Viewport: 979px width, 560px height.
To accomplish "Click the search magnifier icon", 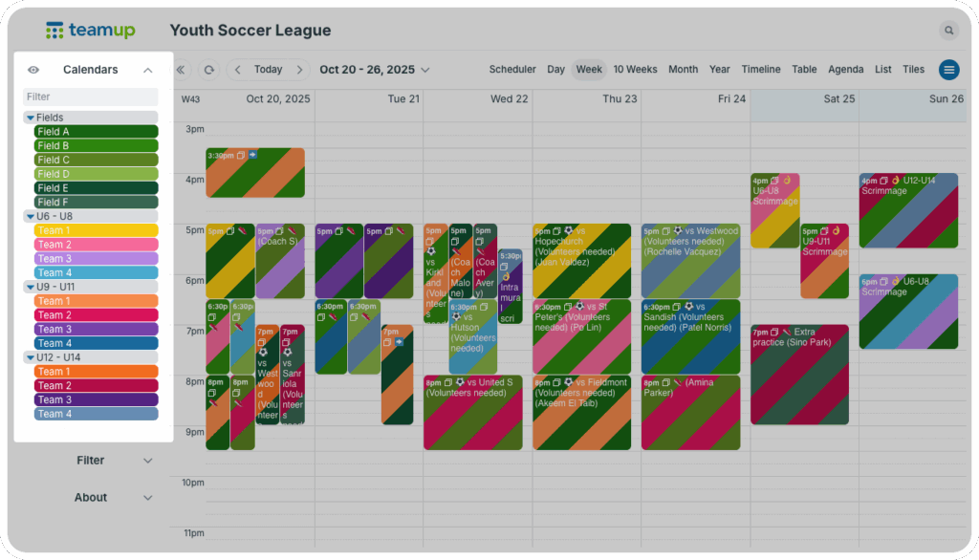I will tap(948, 31).
